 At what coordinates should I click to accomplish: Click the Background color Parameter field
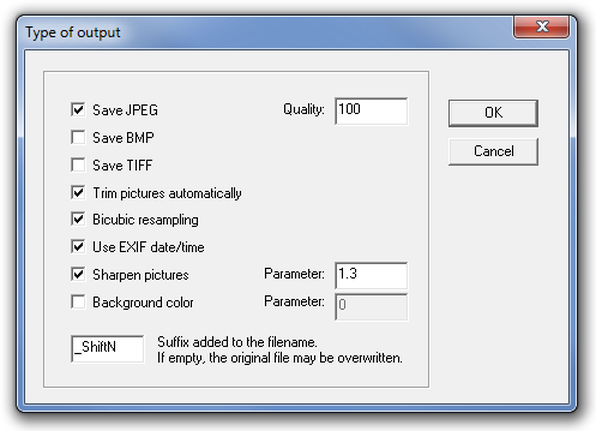tap(371, 306)
